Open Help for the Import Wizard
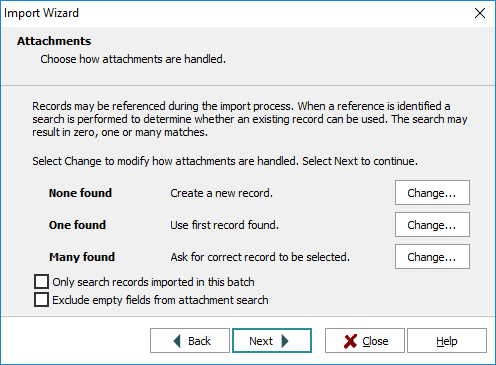Image resolution: width=496 pixels, height=365 pixels. [x=447, y=341]
